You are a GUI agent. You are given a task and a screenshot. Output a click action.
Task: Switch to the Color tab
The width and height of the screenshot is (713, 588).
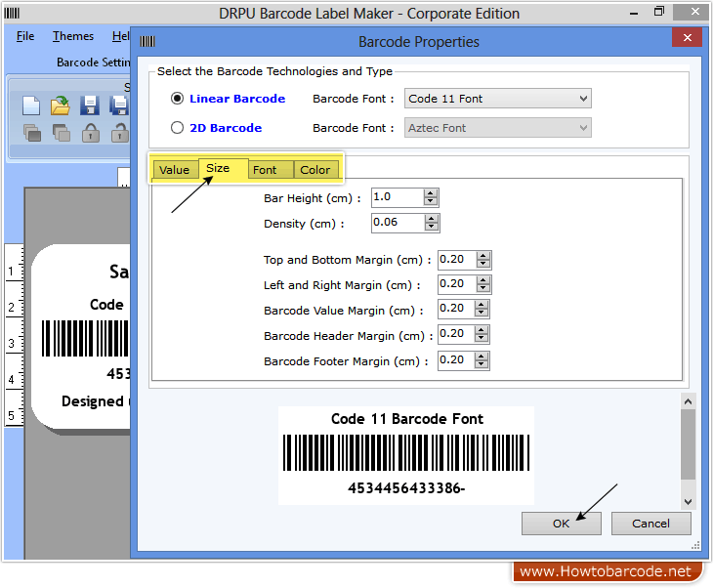[x=316, y=170]
